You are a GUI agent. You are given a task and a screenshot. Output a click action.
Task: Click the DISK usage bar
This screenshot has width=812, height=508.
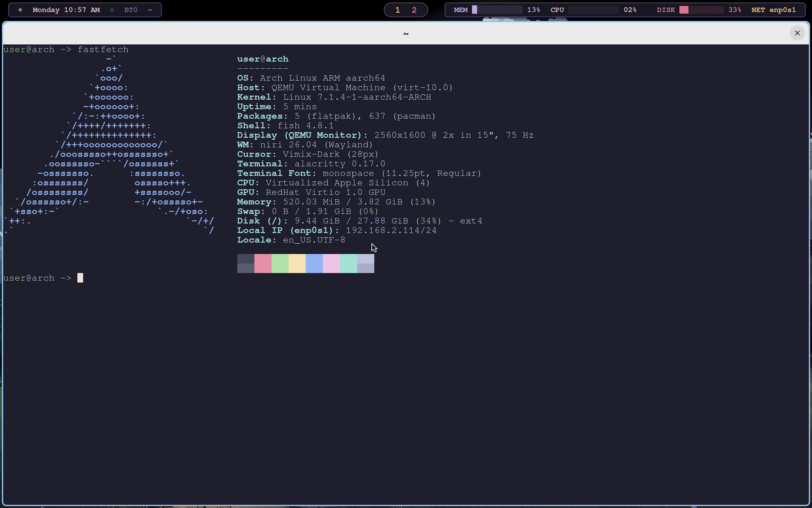click(x=702, y=10)
